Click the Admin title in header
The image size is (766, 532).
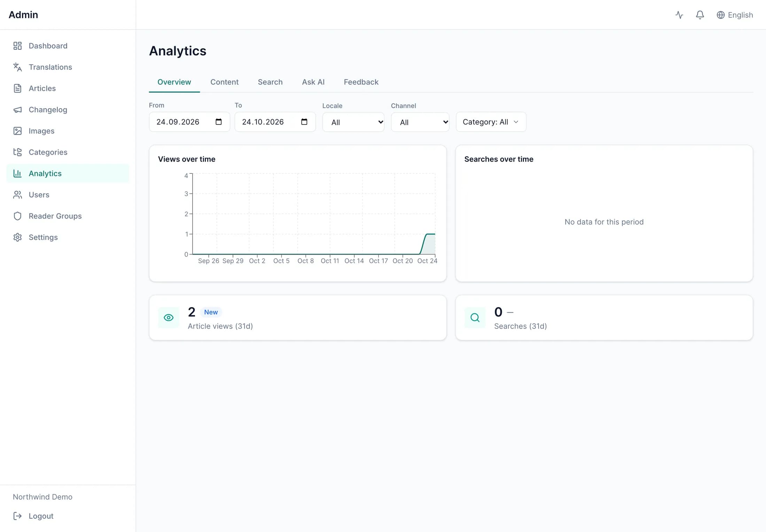[23, 15]
